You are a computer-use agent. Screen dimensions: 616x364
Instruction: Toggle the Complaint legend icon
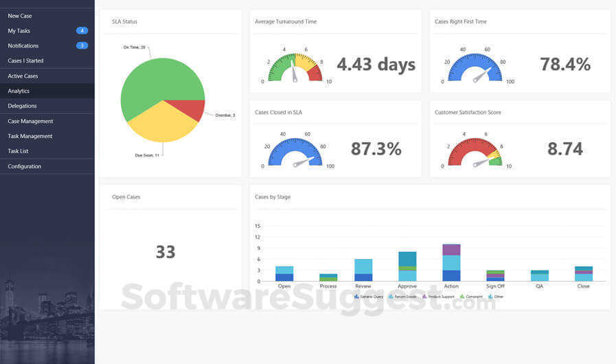[x=462, y=297]
